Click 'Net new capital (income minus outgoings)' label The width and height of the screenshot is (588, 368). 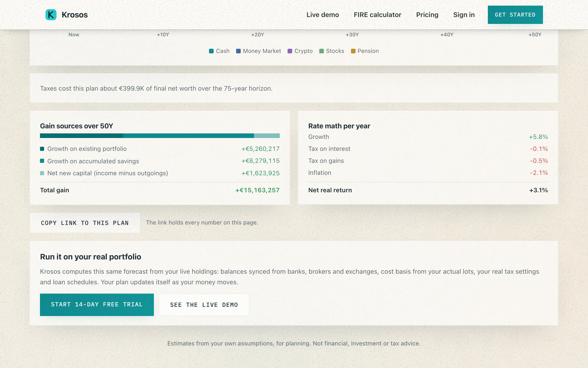pos(108,173)
